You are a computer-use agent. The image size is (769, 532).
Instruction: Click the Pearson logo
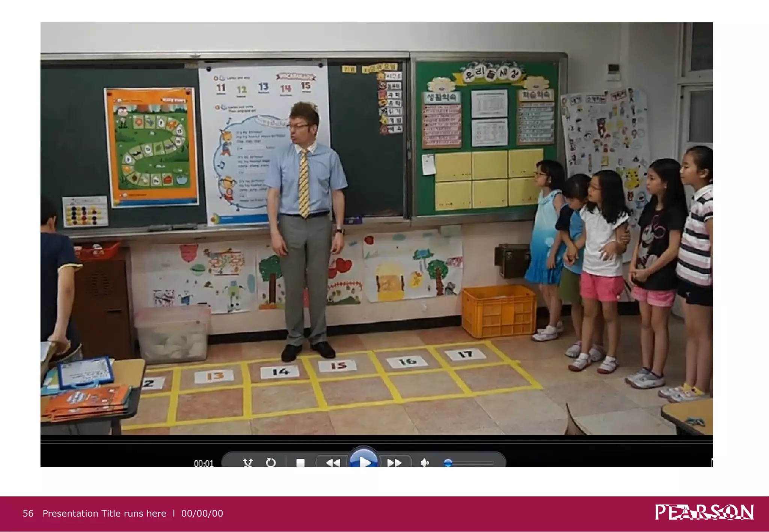click(704, 512)
